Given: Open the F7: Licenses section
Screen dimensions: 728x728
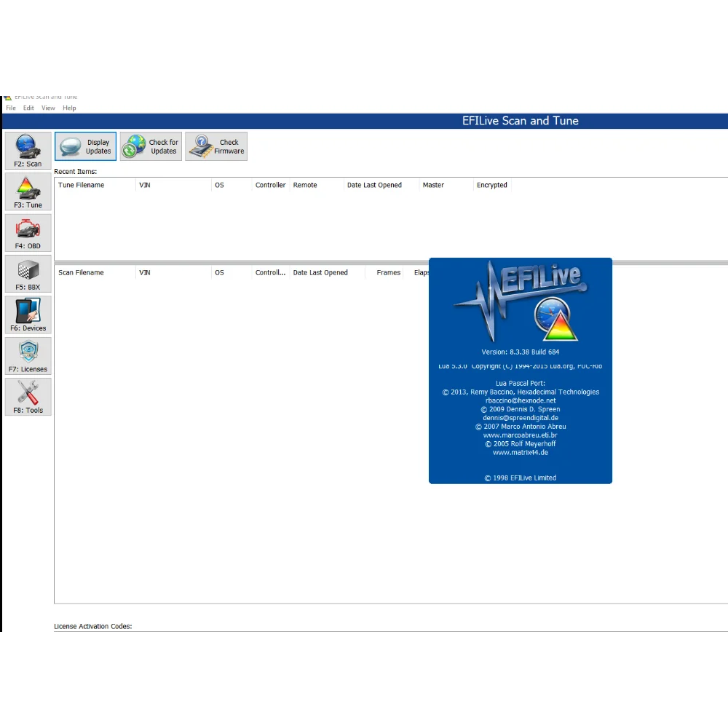Looking at the screenshot, I should tap(27, 355).
